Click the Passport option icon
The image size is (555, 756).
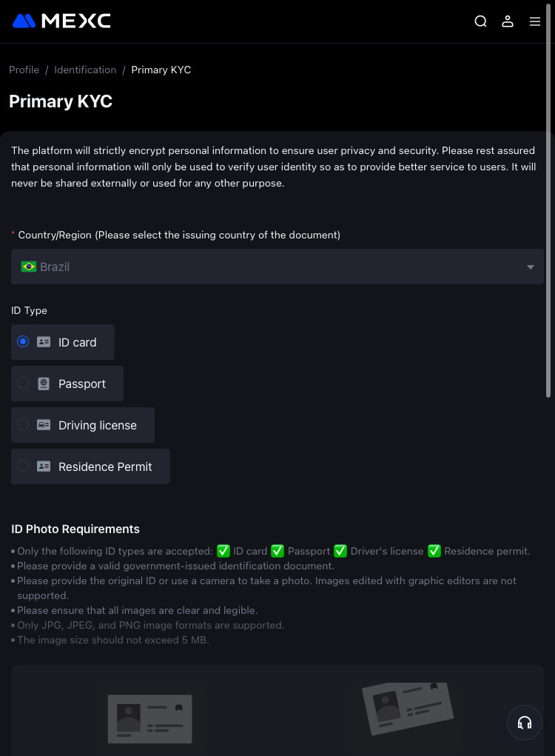44,384
